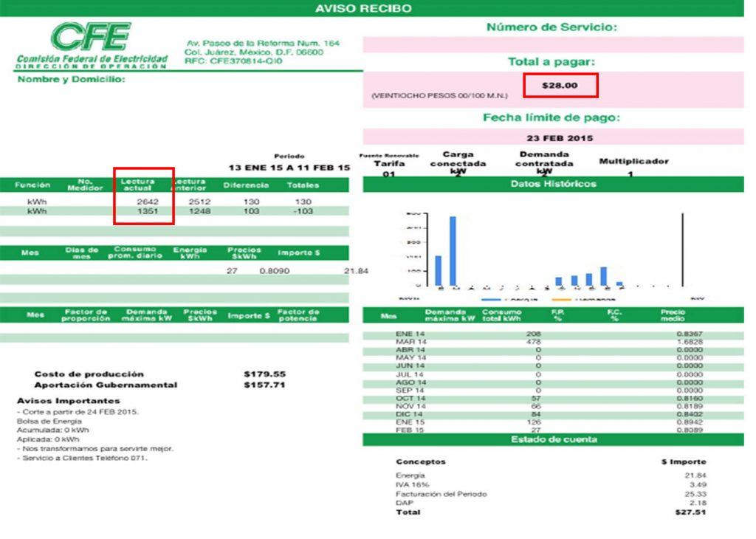The width and height of the screenshot is (756, 539).
Task: Select previous reading value 2512
Action: point(199,202)
